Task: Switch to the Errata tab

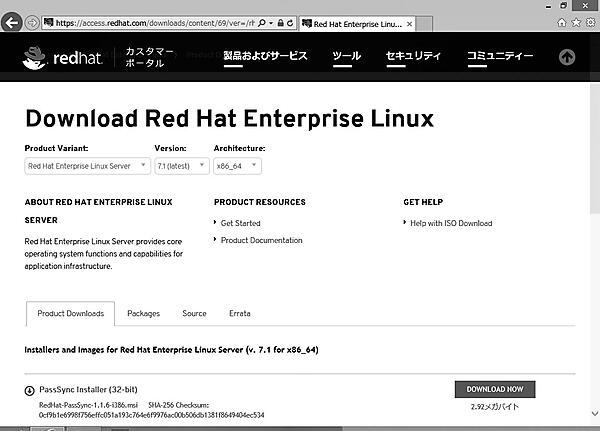Action: point(240,313)
